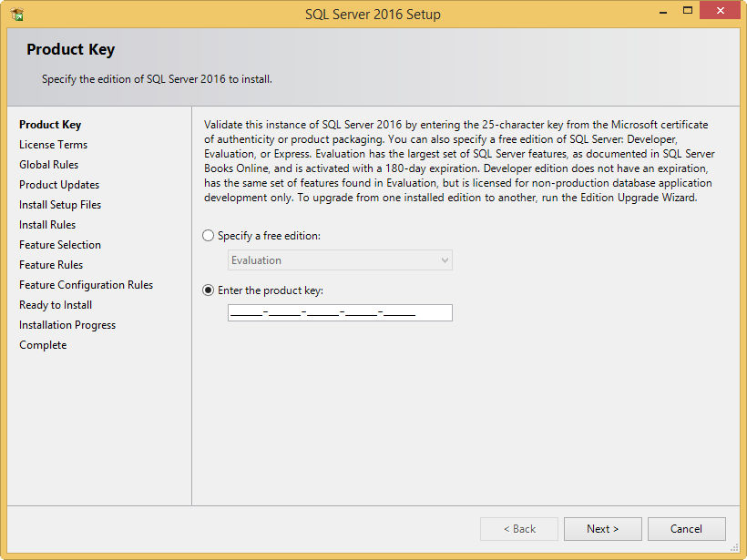Click the Specify the edition subtitle text
747x560 pixels.
[x=157, y=79]
